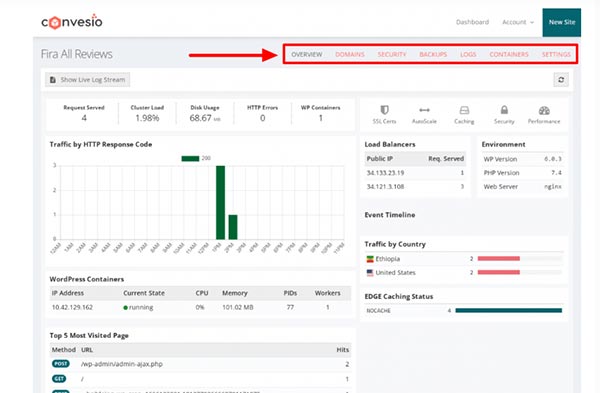600x393 pixels.
Task: Switch to the Logs tab
Action: tap(468, 54)
